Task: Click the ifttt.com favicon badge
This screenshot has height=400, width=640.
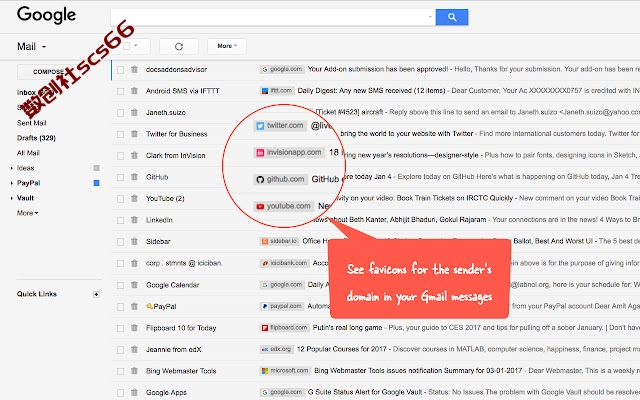Action: pyautogui.click(x=277, y=91)
